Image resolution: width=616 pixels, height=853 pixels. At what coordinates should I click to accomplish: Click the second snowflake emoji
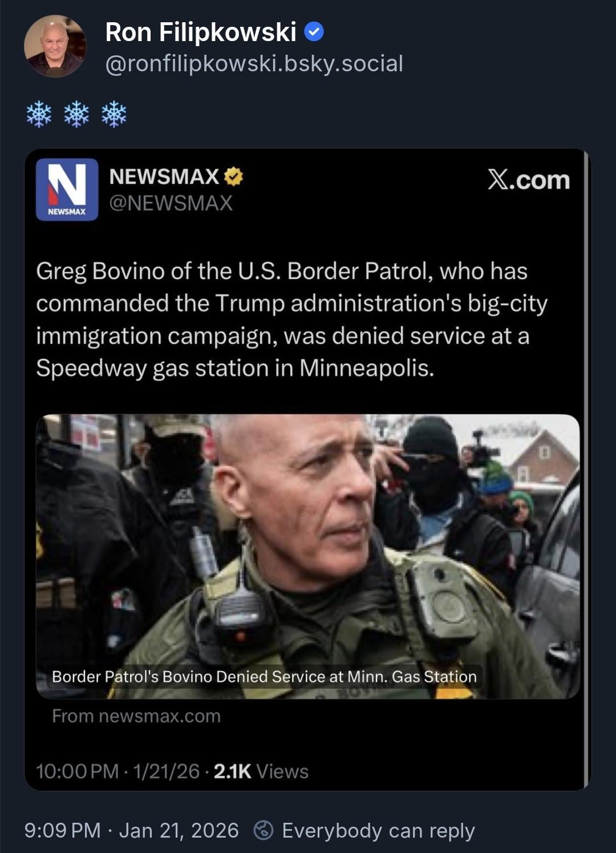click(76, 114)
